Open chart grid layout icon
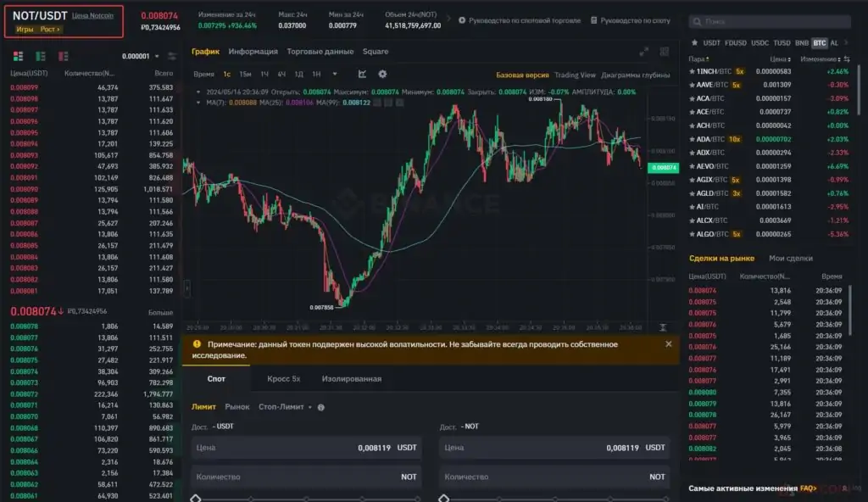 click(665, 52)
